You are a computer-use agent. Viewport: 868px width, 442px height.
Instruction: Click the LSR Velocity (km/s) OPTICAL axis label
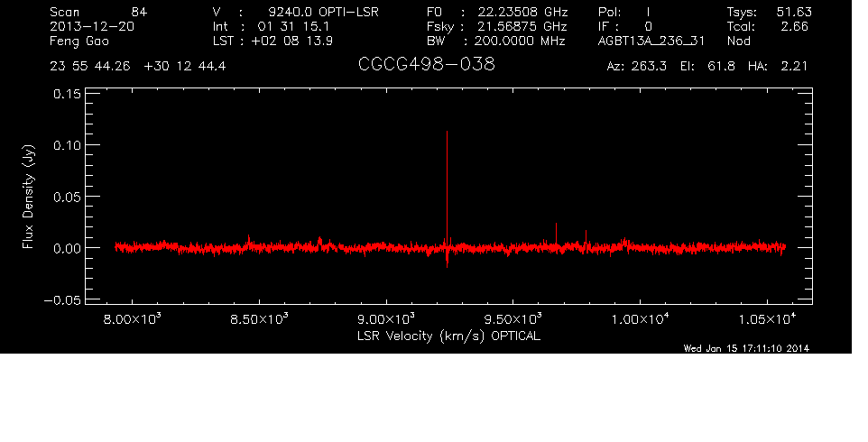[448, 336]
